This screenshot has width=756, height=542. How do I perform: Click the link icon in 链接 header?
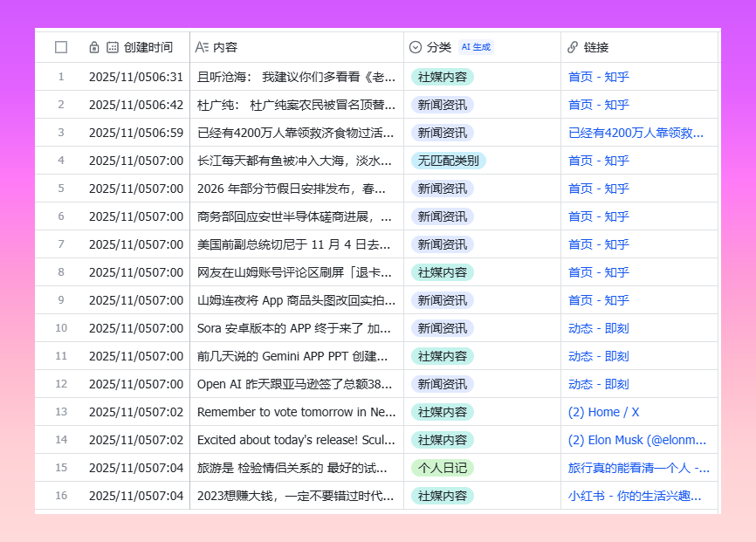[573, 47]
